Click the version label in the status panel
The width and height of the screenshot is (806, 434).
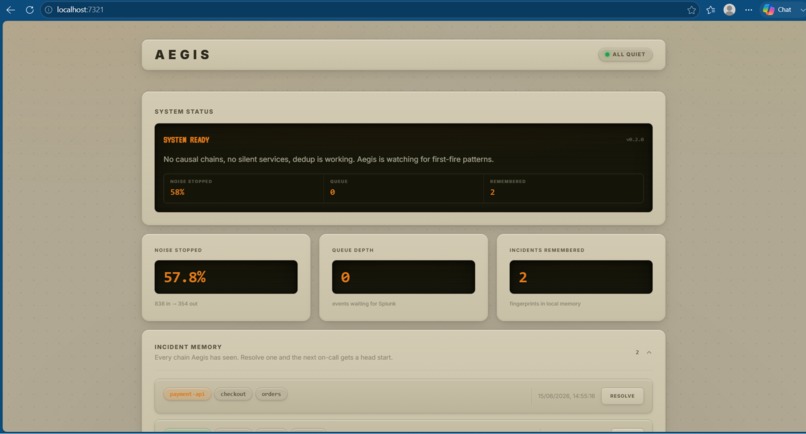tap(635, 139)
